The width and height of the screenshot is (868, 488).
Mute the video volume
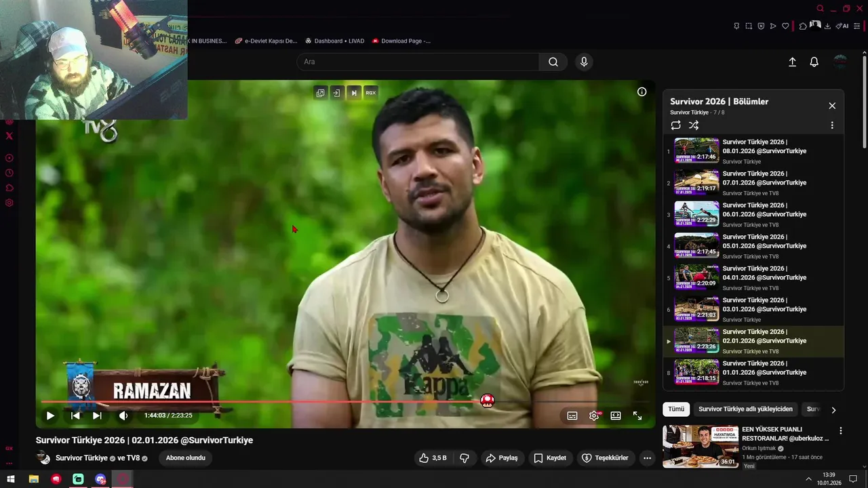[123, 415]
